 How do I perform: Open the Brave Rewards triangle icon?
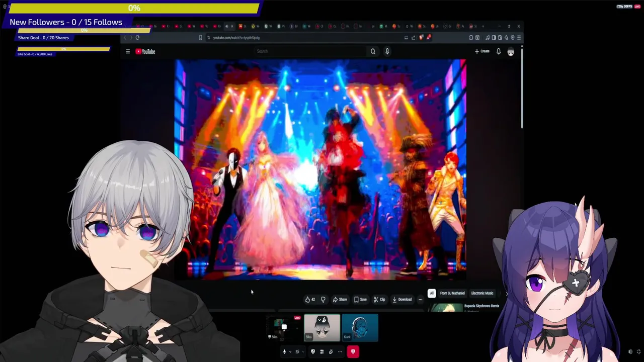pos(429,37)
